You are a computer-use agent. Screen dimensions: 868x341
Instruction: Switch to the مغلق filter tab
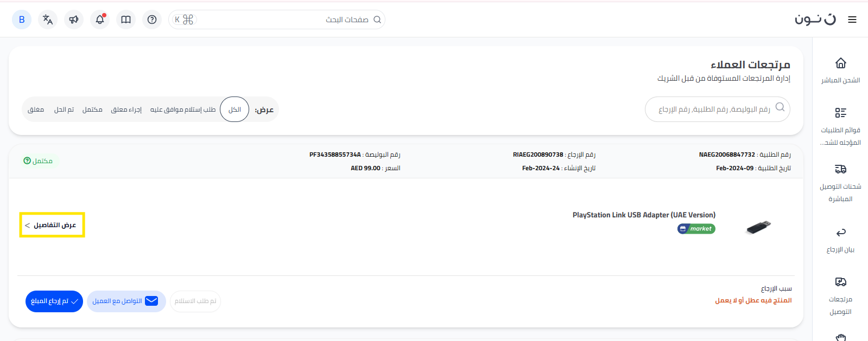tap(36, 110)
